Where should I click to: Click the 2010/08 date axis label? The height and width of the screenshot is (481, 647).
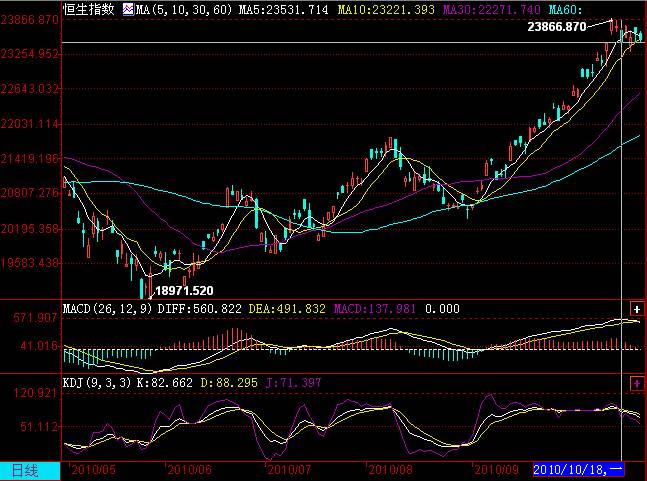(390, 470)
